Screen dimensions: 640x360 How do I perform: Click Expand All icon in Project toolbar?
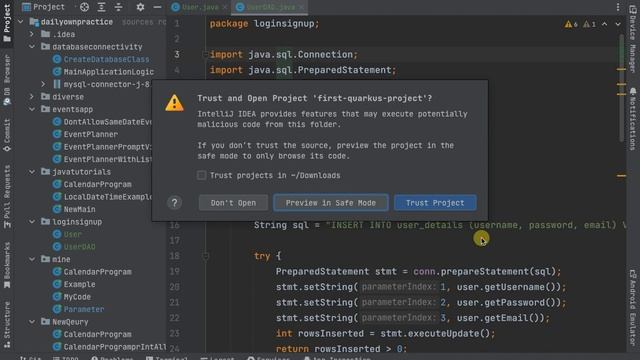tap(101, 7)
